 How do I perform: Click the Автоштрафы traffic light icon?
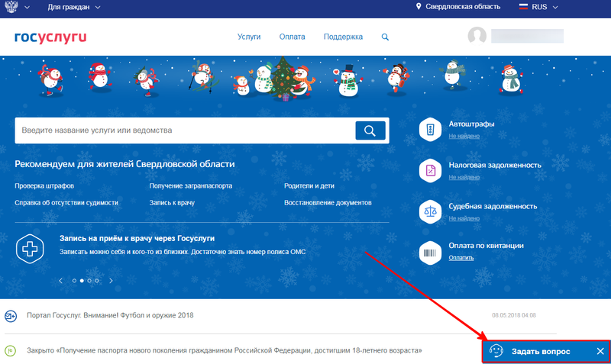430,129
